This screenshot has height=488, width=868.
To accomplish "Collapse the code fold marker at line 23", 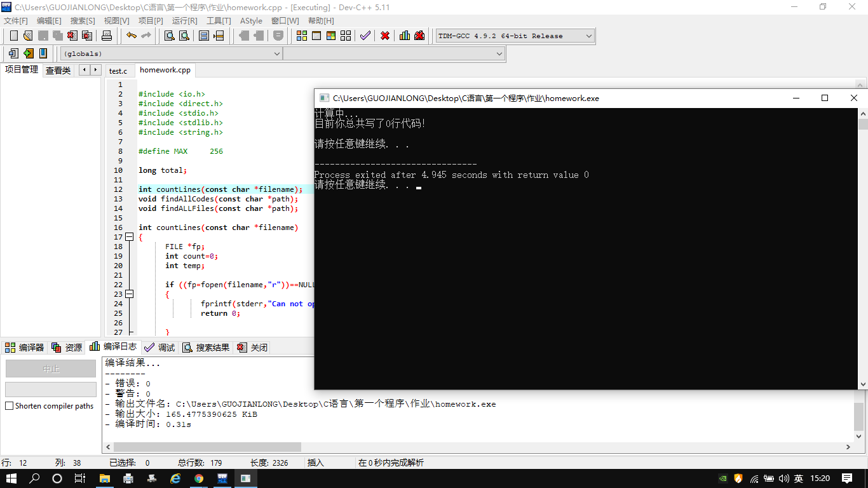I will [130, 294].
